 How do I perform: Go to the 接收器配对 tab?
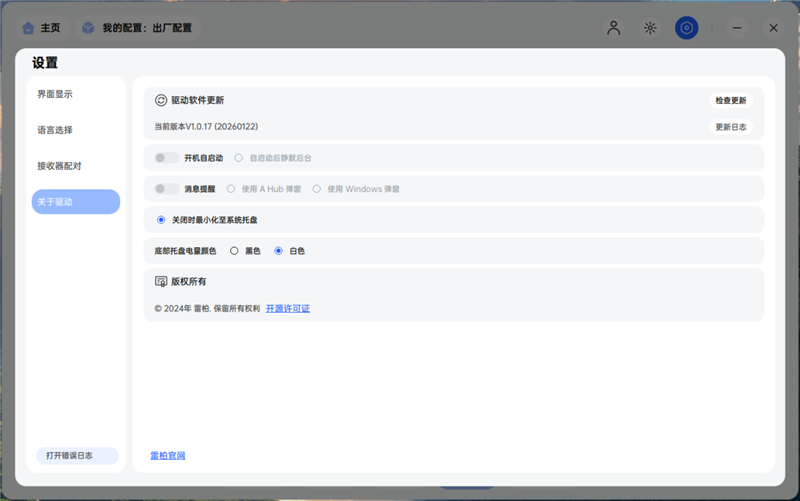click(59, 166)
